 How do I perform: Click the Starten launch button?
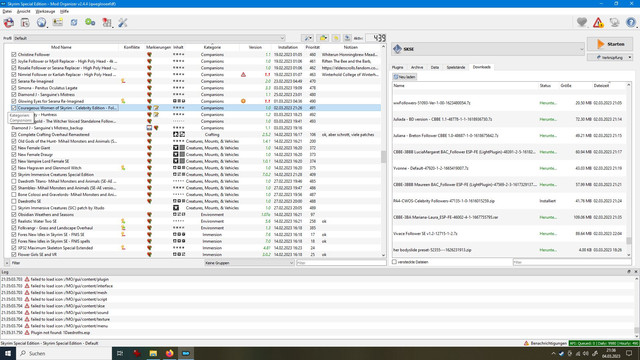coord(610,44)
